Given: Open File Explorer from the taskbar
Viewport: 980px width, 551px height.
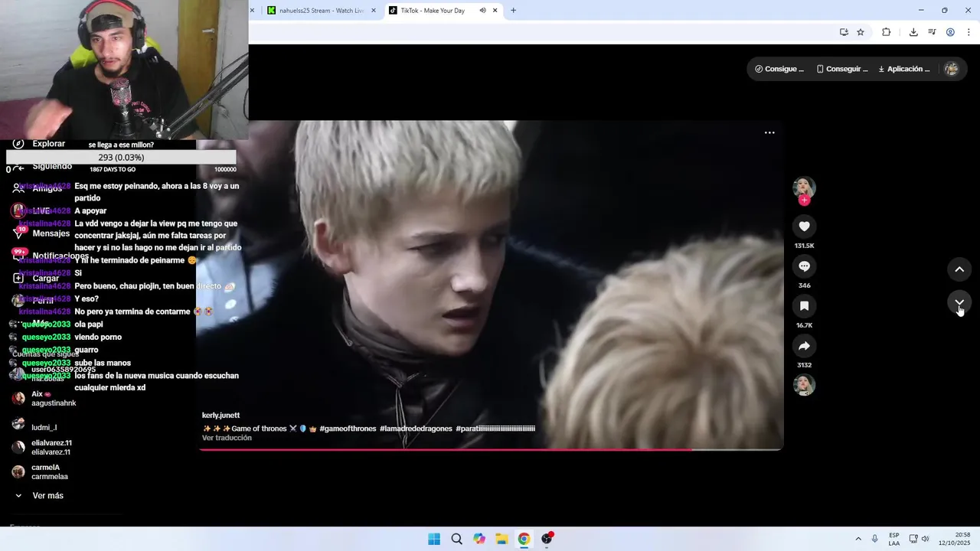Looking at the screenshot, I should [x=501, y=539].
